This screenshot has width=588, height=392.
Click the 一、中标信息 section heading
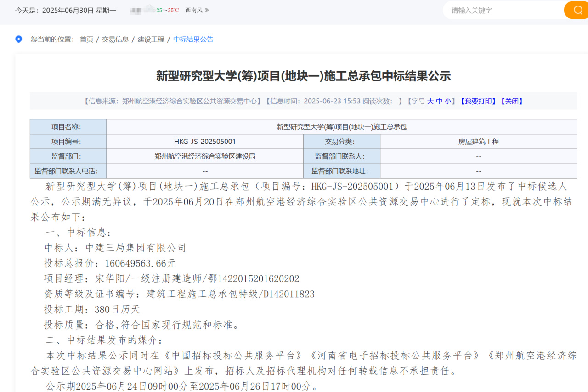coord(78,233)
